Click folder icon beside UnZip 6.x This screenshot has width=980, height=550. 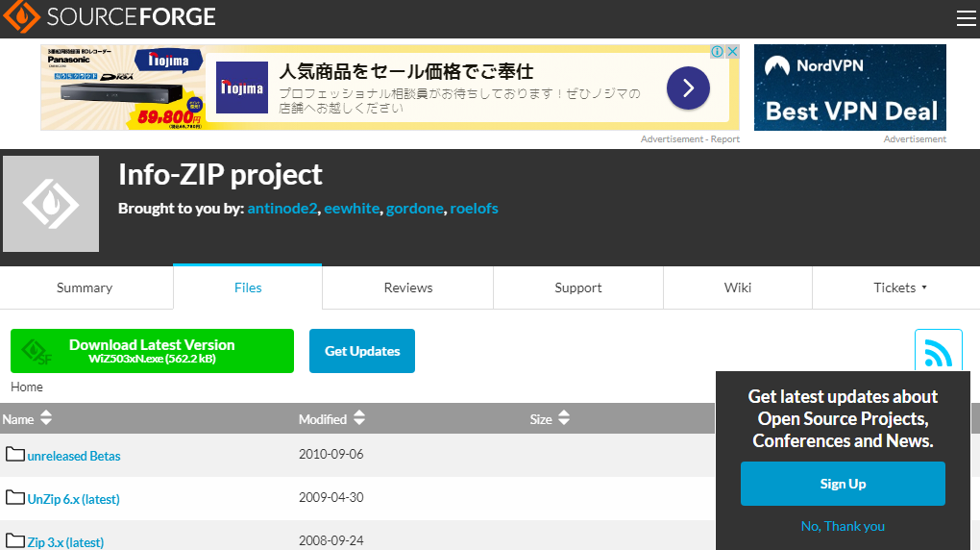(x=15, y=497)
